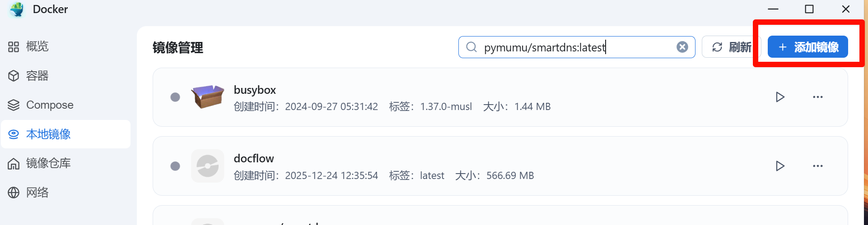Click the docflow image thumbnail
Screen dimensions: 868x225
208,166
